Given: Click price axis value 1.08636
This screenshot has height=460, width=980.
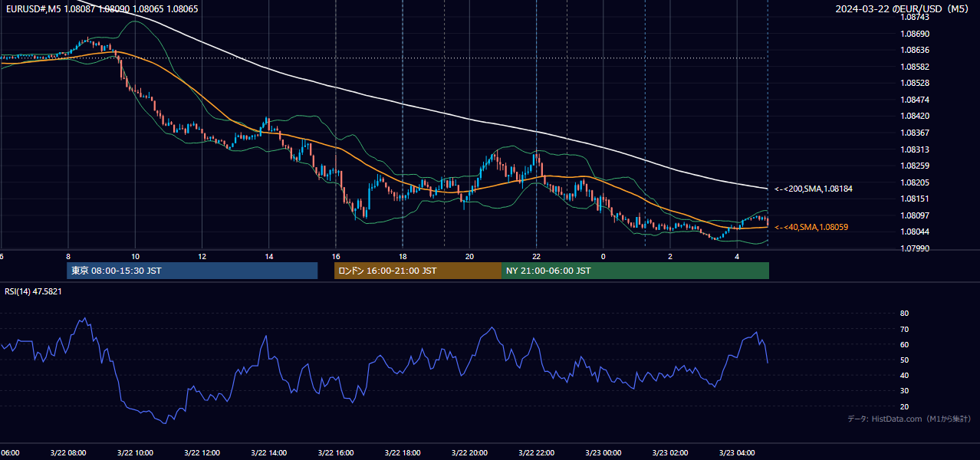Looking at the screenshot, I should pyautogui.click(x=913, y=50).
